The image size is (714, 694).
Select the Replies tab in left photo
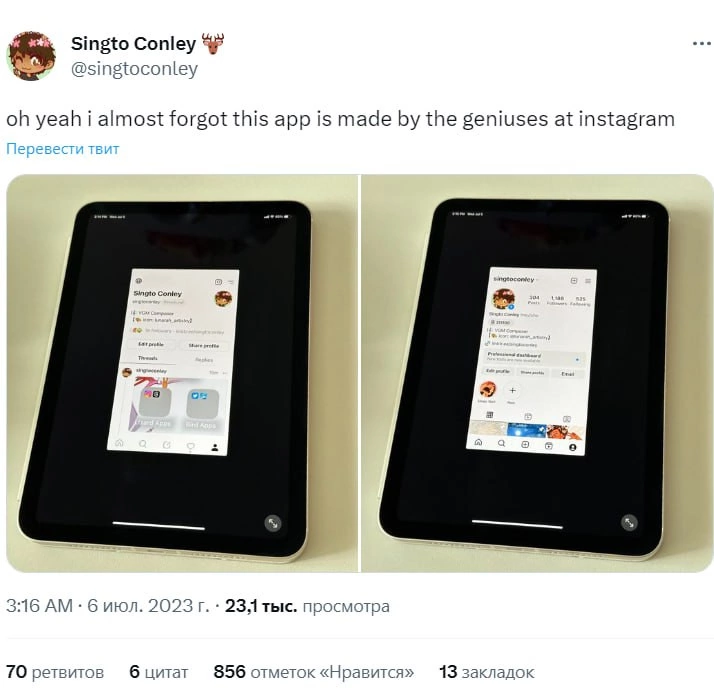[204, 360]
